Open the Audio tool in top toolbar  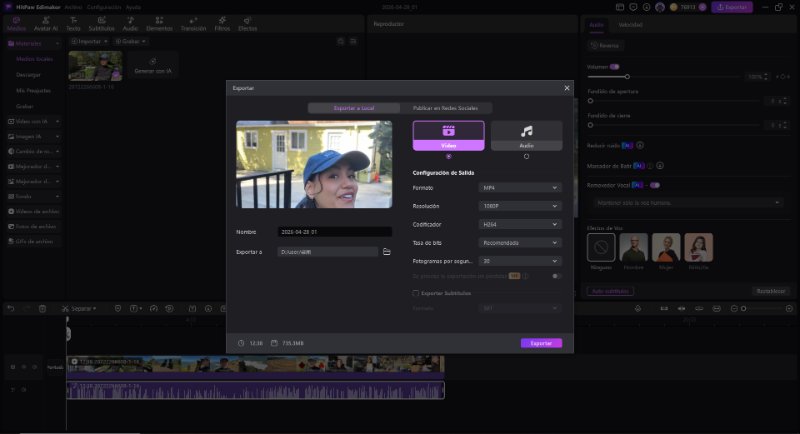pyautogui.click(x=130, y=24)
